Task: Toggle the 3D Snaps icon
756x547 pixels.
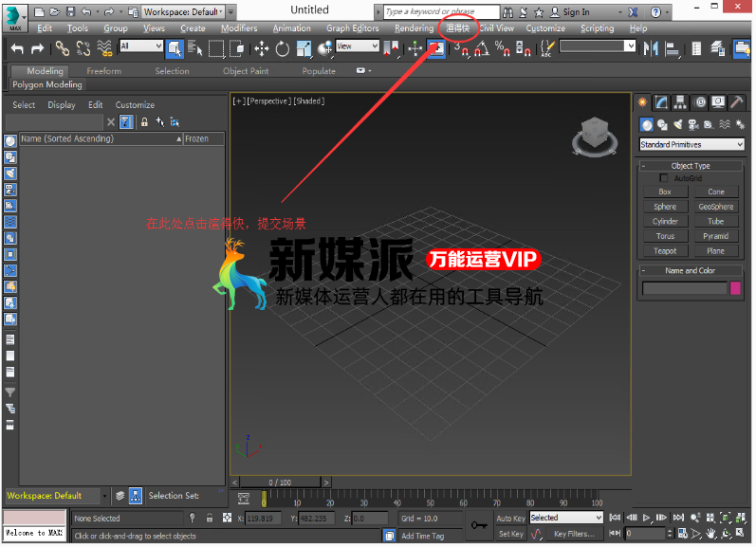Action: coord(460,48)
